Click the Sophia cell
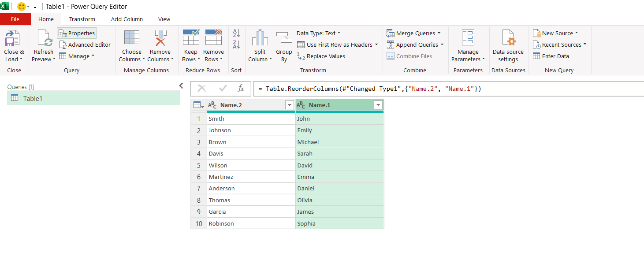 coord(339,223)
